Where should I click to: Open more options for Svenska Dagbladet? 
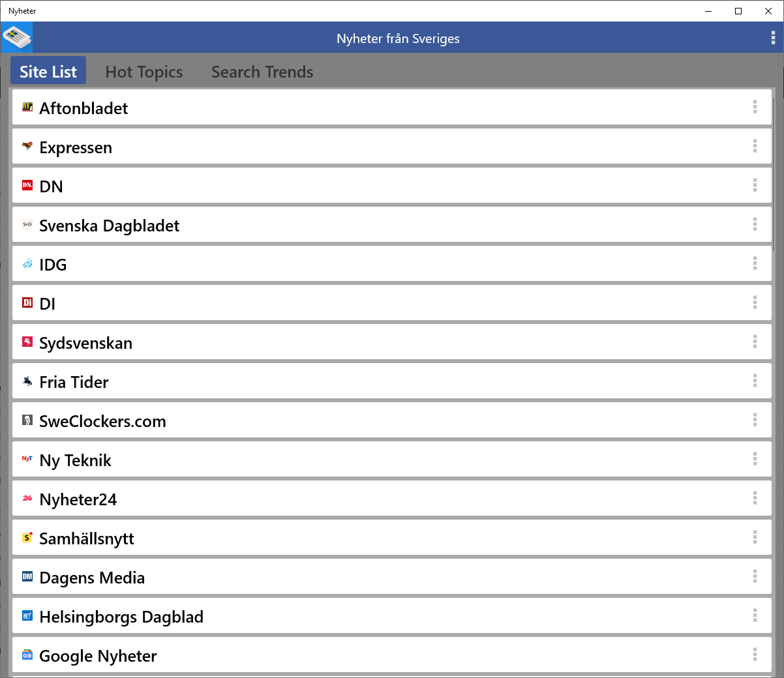click(755, 224)
